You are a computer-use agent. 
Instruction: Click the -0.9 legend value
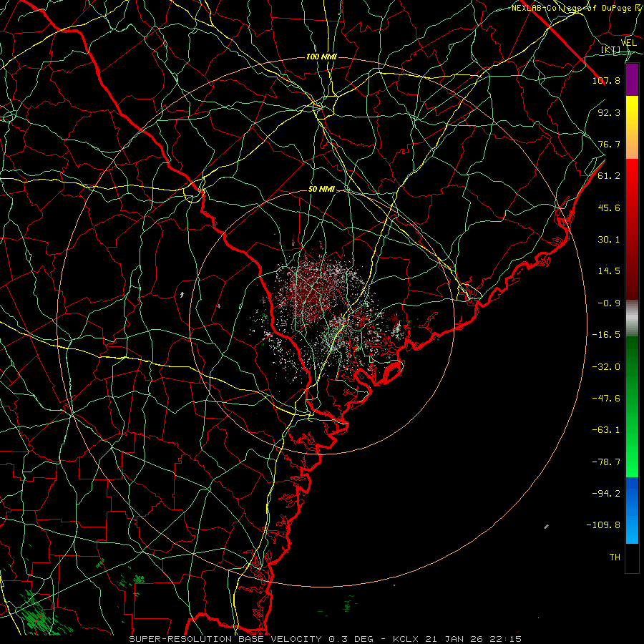[x=609, y=303]
